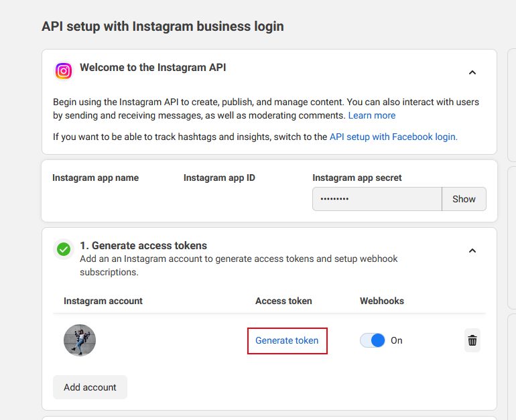Screen dimensions: 516x420
Task: Click the green checkmark step icon
Action: (x=64, y=249)
